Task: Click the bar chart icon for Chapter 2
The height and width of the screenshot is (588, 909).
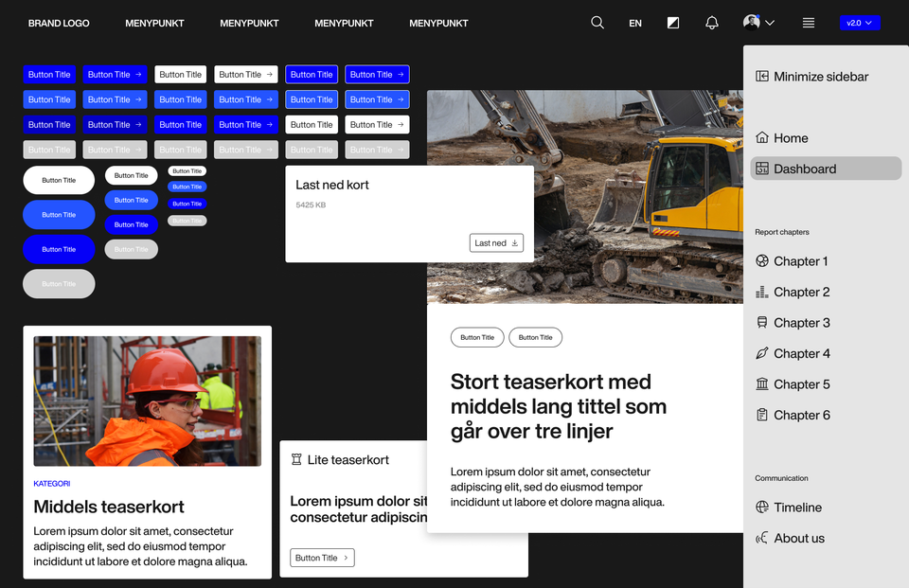Action: pos(761,292)
